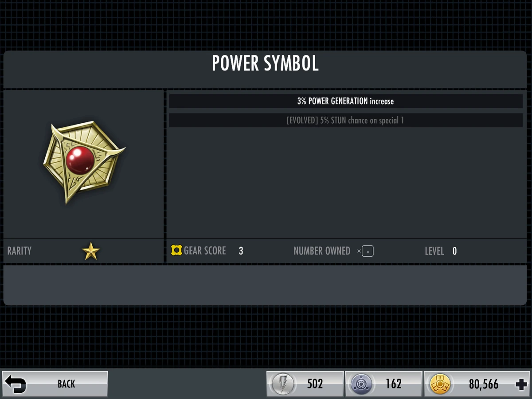The image size is (532, 399).
Task: Click the empty description panel below stats
Action: coord(265,285)
